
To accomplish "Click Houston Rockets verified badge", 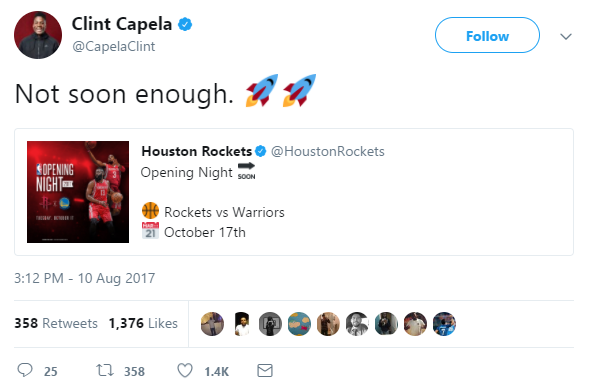I will 261,151.
